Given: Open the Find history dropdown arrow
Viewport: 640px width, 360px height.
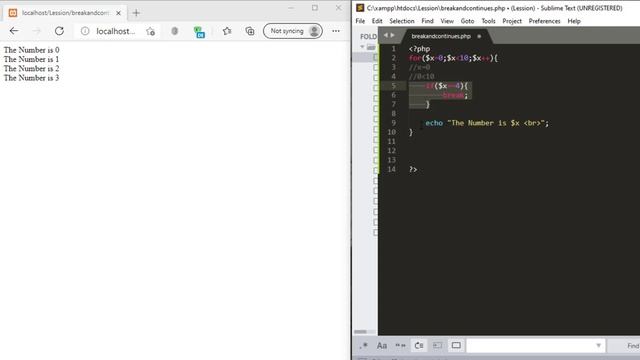Looking at the screenshot, I should click(598, 346).
